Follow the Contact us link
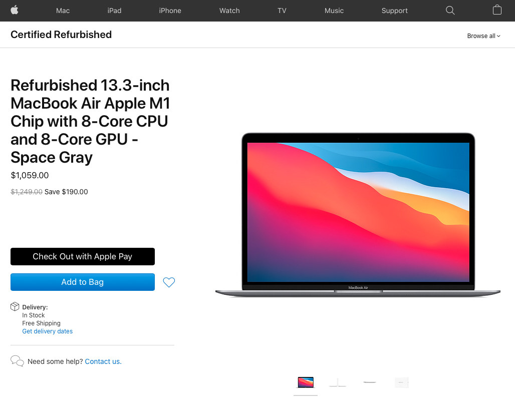 [x=103, y=361]
